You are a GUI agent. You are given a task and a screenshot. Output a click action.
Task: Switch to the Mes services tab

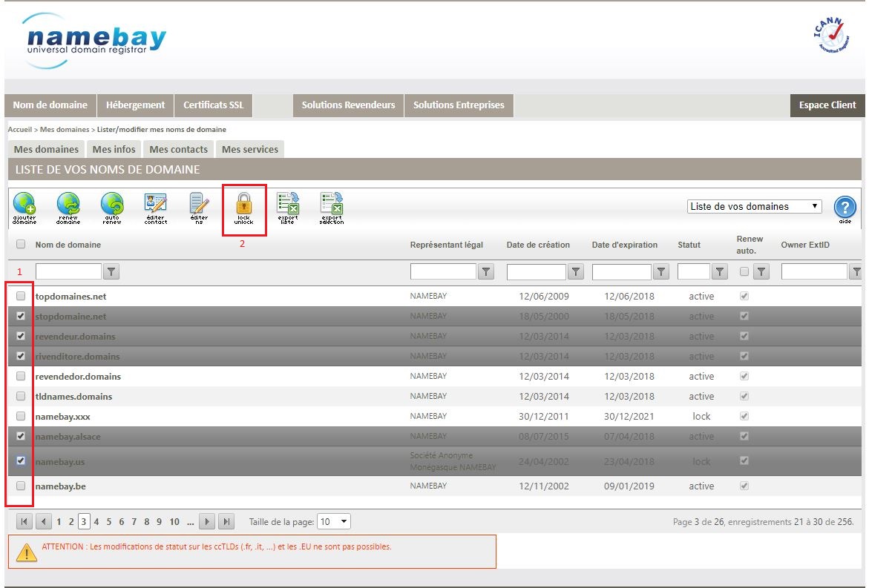point(250,150)
